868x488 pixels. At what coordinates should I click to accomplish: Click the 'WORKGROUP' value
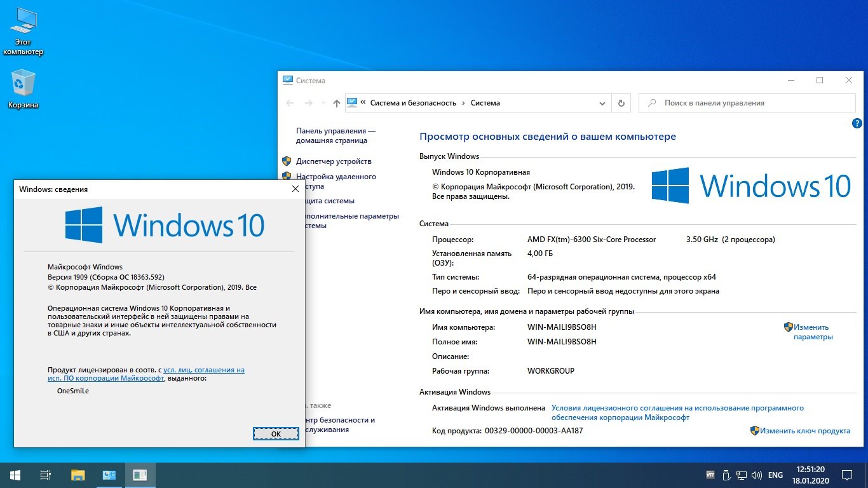(551, 371)
